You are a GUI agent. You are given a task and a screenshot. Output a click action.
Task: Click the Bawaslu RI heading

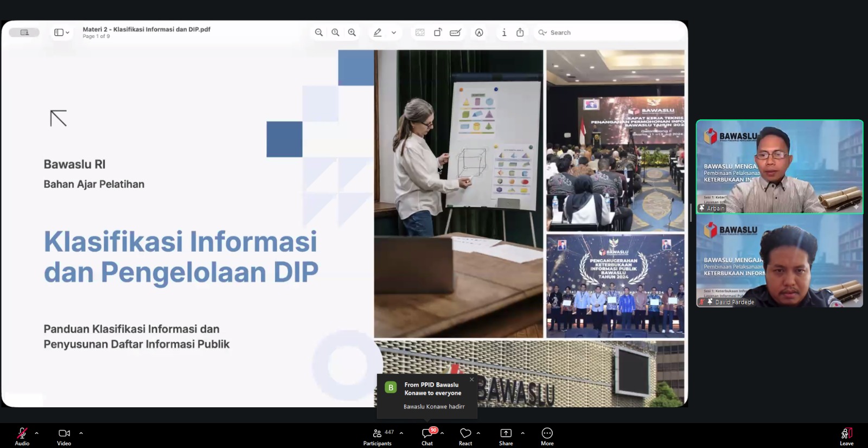coord(74,164)
